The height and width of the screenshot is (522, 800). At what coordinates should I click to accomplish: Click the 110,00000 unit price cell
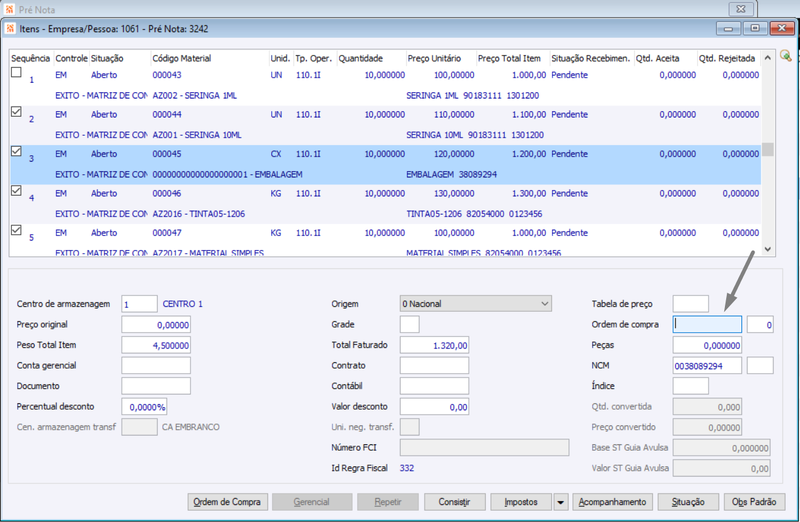[454, 114]
